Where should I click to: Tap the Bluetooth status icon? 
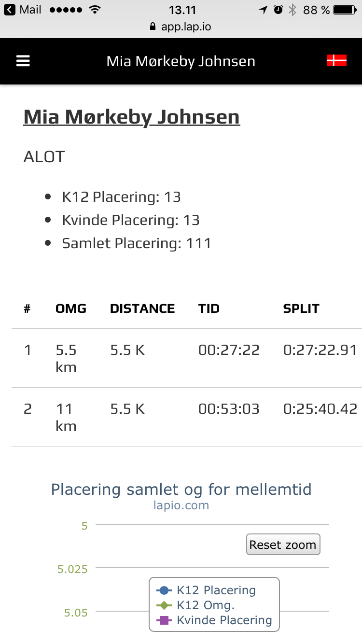point(292,10)
